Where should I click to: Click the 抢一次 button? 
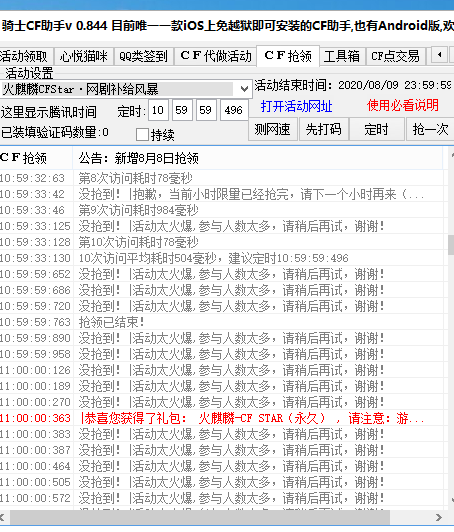430,129
